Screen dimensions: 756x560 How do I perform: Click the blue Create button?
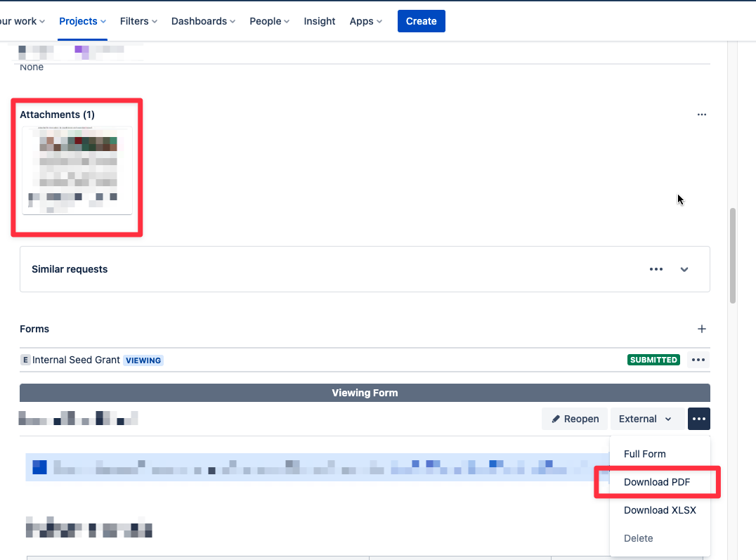421,21
